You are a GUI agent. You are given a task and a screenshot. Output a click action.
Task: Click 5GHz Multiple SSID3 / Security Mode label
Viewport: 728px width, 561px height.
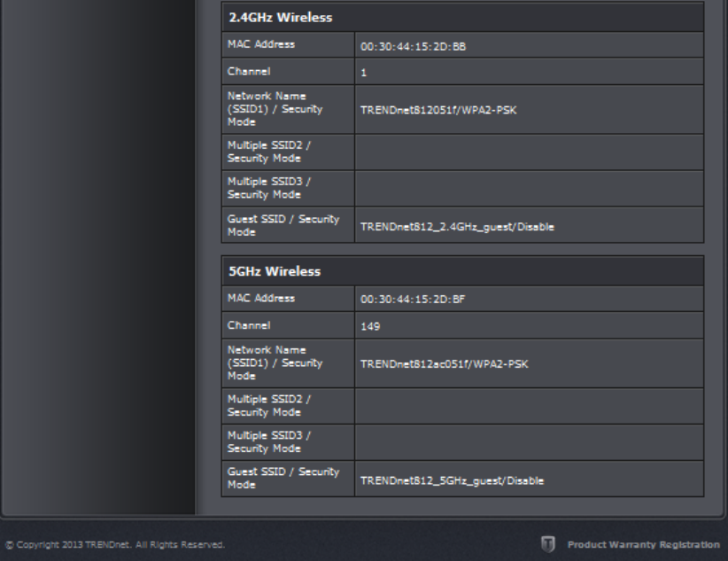tap(269, 441)
